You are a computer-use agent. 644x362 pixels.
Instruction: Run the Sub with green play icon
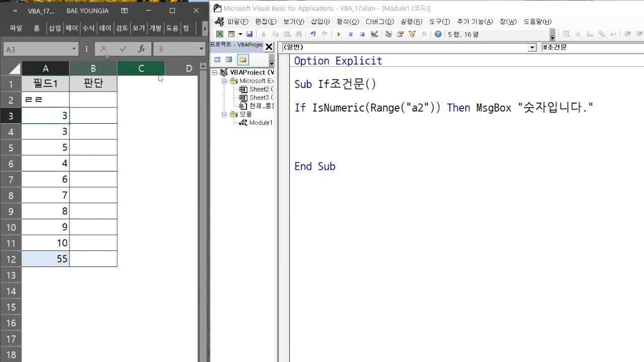(339, 34)
